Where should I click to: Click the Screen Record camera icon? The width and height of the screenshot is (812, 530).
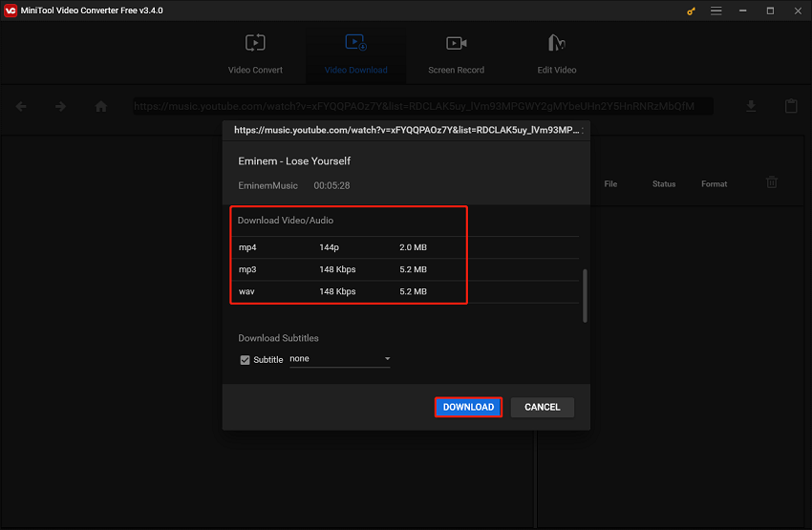point(457,43)
